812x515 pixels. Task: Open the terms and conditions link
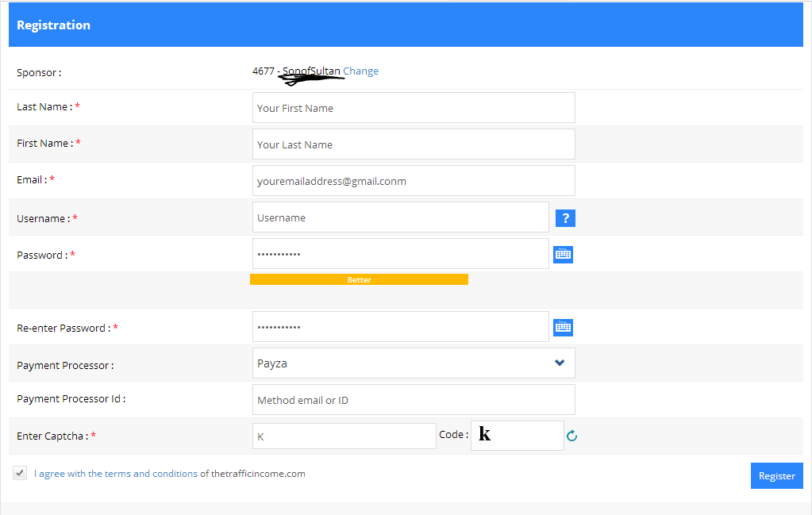pyautogui.click(x=116, y=474)
